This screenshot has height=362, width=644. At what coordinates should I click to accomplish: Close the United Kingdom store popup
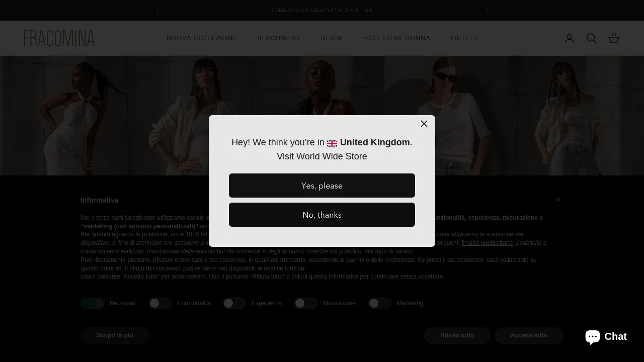tap(424, 124)
